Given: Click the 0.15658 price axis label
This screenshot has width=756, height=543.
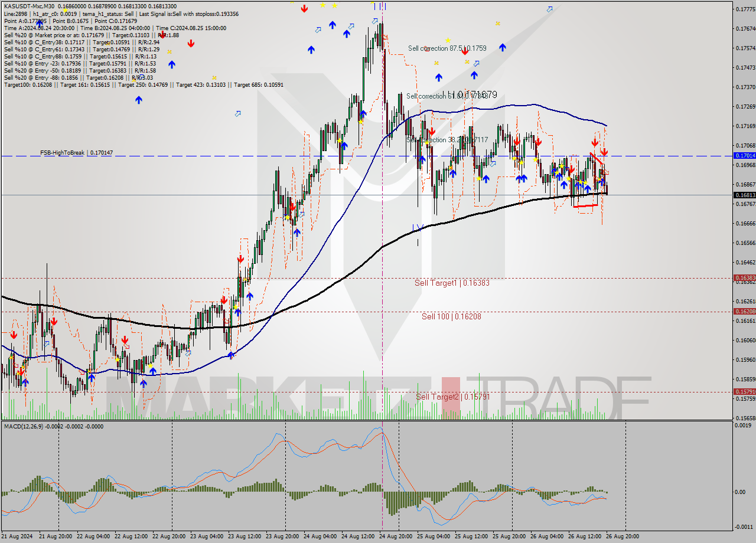Looking at the screenshot, I should coord(745,418).
